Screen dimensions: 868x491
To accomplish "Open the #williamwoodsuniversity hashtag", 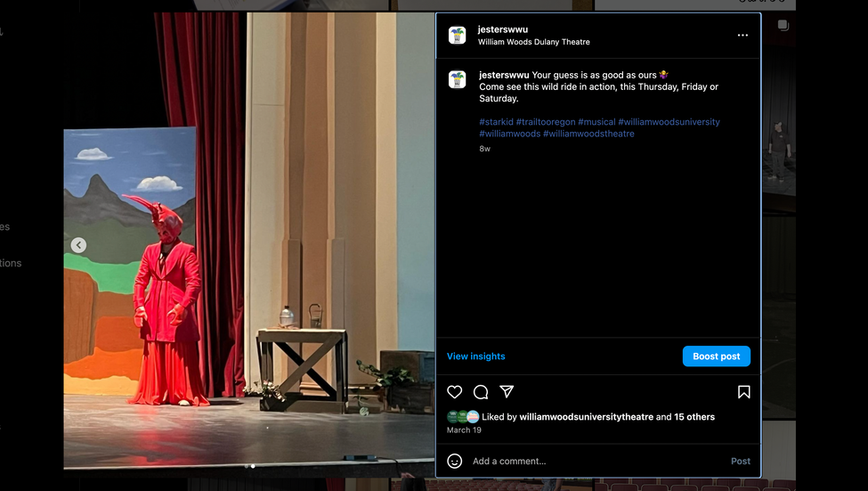I will pyautogui.click(x=669, y=122).
